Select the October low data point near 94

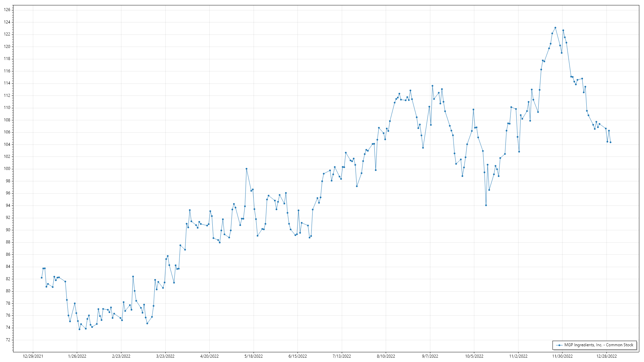point(486,205)
